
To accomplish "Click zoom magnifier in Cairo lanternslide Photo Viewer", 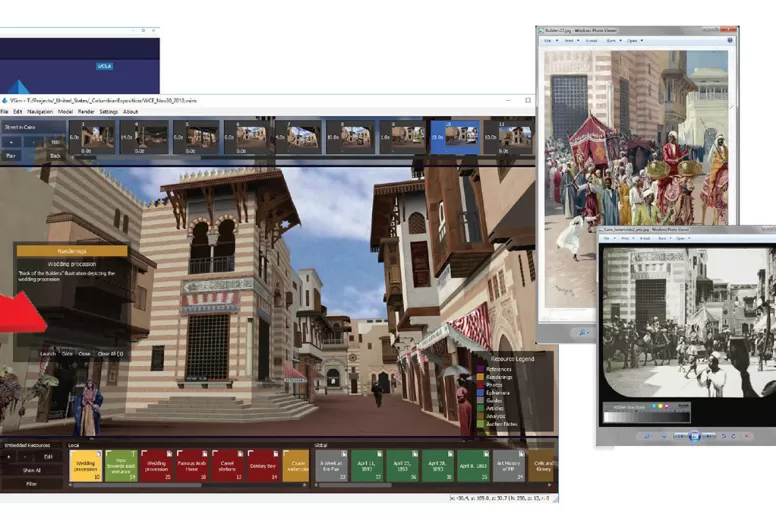I will point(647,436).
